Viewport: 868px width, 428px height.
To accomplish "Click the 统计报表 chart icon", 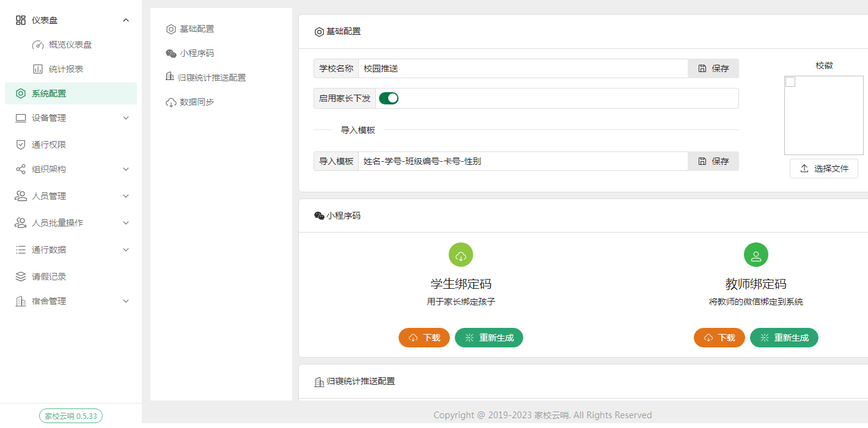I will click(38, 69).
